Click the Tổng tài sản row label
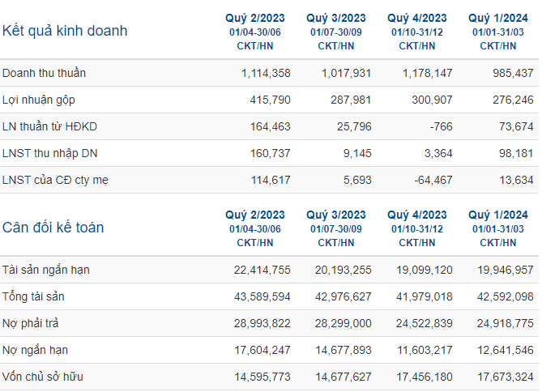Image resolution: width=542 pixels, height=392 pixels. point(33,296)
